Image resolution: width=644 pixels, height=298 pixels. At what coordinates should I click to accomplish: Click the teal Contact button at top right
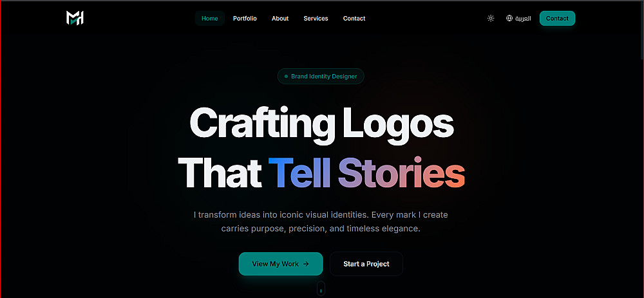pos(557,19)
